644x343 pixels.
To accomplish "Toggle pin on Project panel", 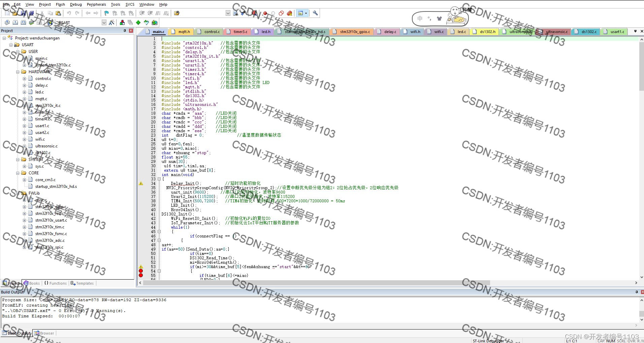I will point(125,31).
